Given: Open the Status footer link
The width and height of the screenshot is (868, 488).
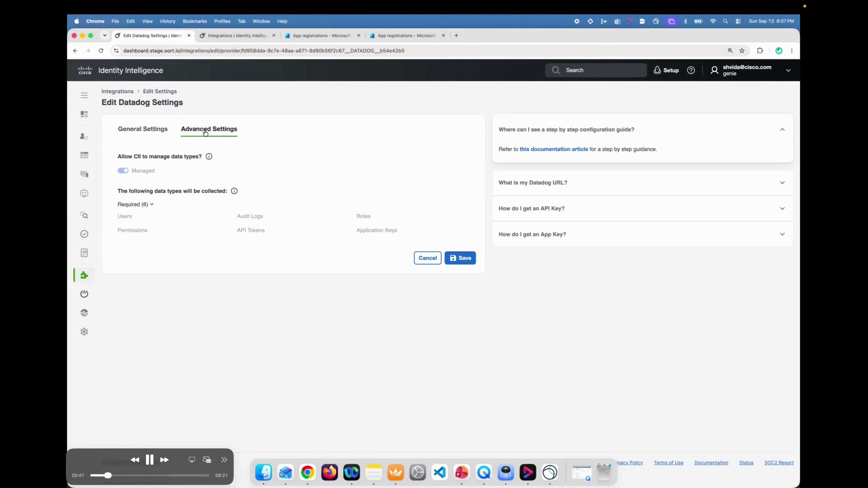Looking at the screenshot, I should [746, 463].
